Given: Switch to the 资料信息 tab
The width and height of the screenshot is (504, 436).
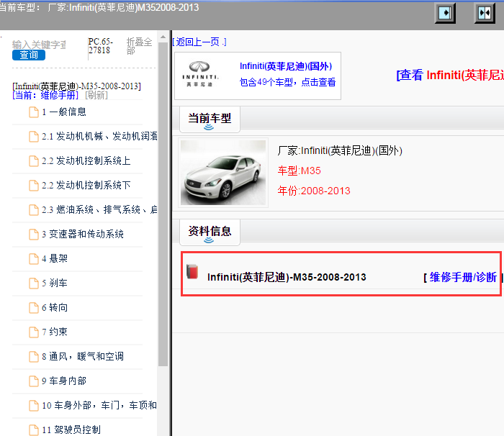Looking at the screenshot, I should point(210,232).
